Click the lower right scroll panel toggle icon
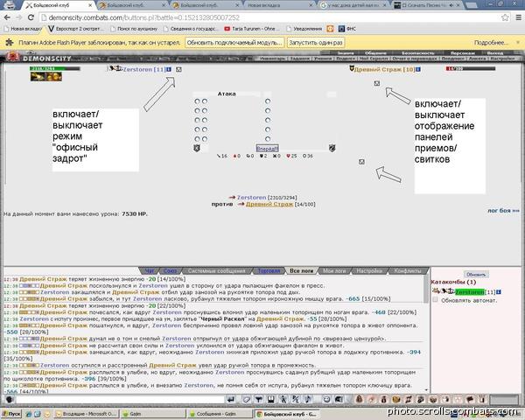 tap(361, 162)
